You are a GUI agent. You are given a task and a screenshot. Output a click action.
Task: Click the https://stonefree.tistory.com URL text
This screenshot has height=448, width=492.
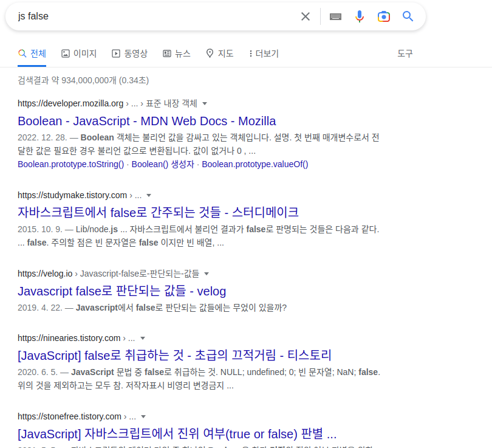pyautogui.click(x=69, y=416)
